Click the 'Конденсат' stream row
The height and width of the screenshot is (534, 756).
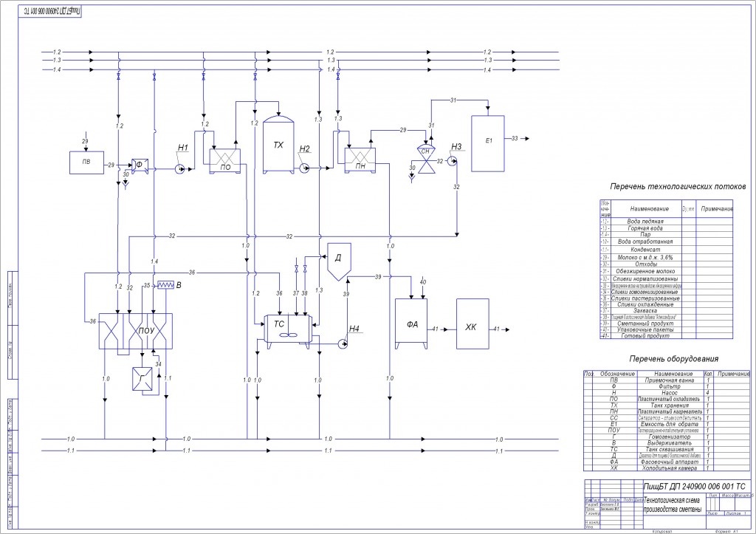[667, 250]
